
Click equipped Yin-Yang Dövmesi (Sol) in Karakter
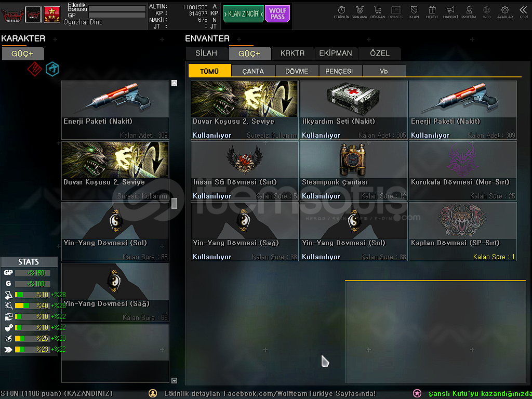115,232
